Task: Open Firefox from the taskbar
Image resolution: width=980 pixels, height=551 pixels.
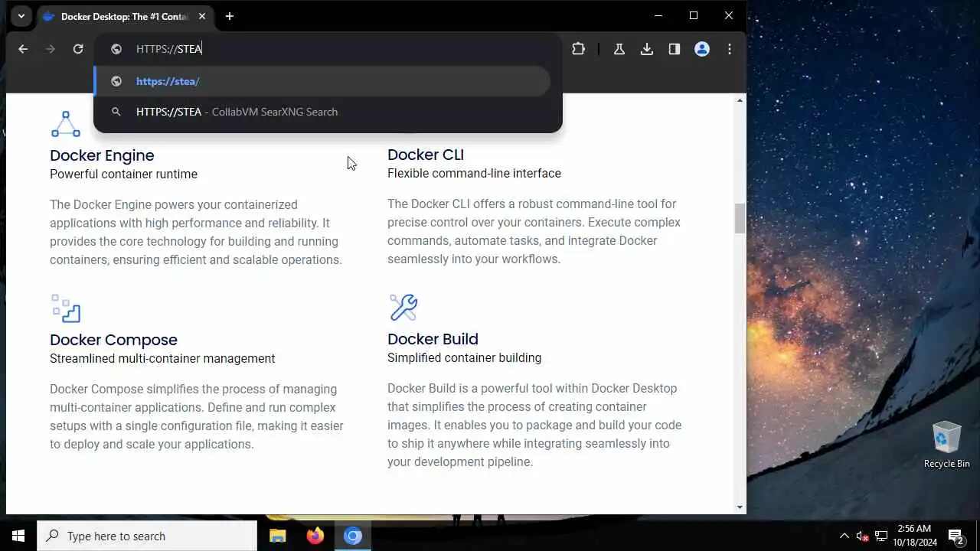Action: (x=315, y=536)
